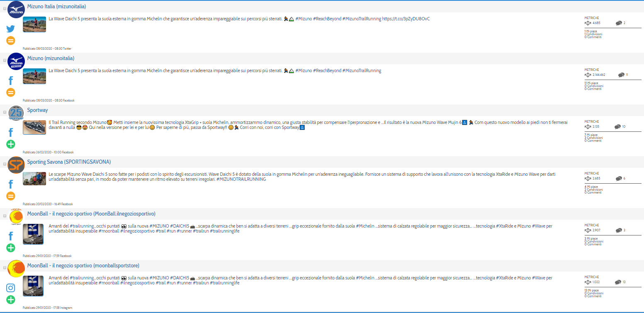Click orange neutral sentiment icon on Mizuno Italia Twitter post
Screen dimensions: 644x313
(11, 41)
